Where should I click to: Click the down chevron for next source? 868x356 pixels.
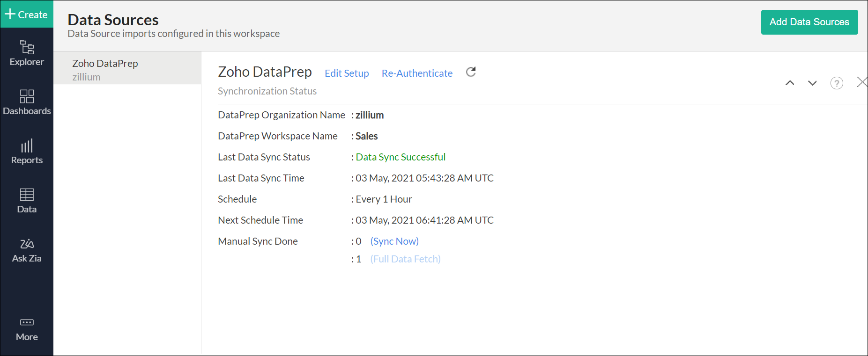pyautogui.click(x=812, y=83)
